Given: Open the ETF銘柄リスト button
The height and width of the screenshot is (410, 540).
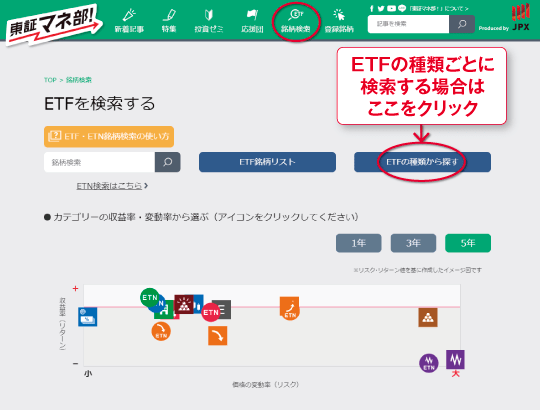Looking at the screenshot, I should tap(267, 162).
